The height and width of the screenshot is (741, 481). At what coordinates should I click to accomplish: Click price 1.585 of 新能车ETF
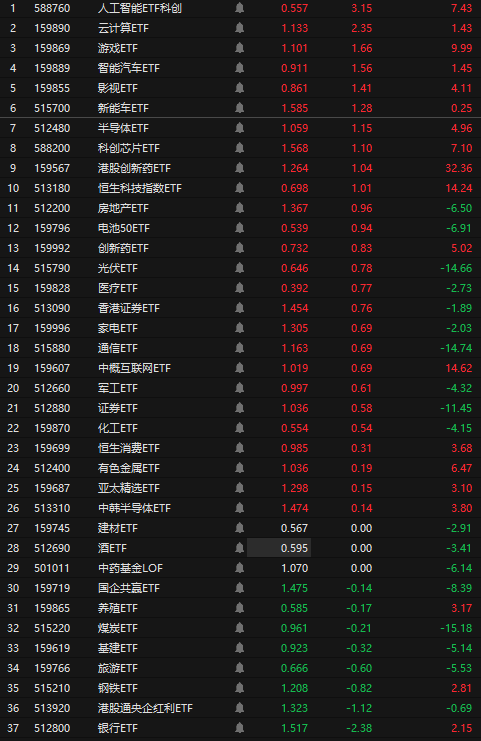click(294, 108)
